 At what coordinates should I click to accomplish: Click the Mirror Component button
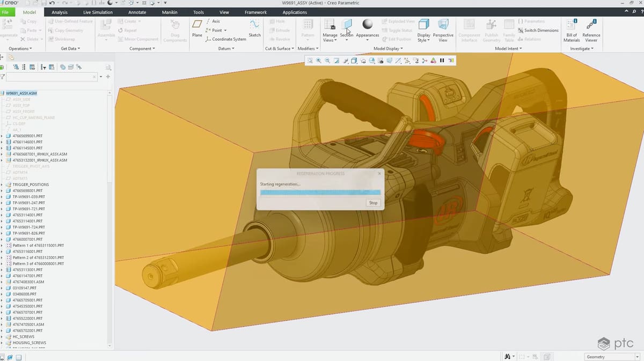point(138,39)
